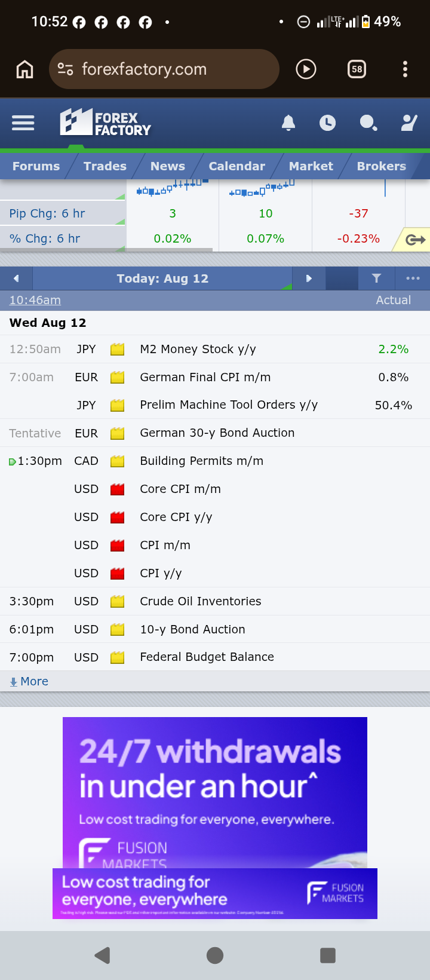Switch to the Forums tab

coord(36,166)
